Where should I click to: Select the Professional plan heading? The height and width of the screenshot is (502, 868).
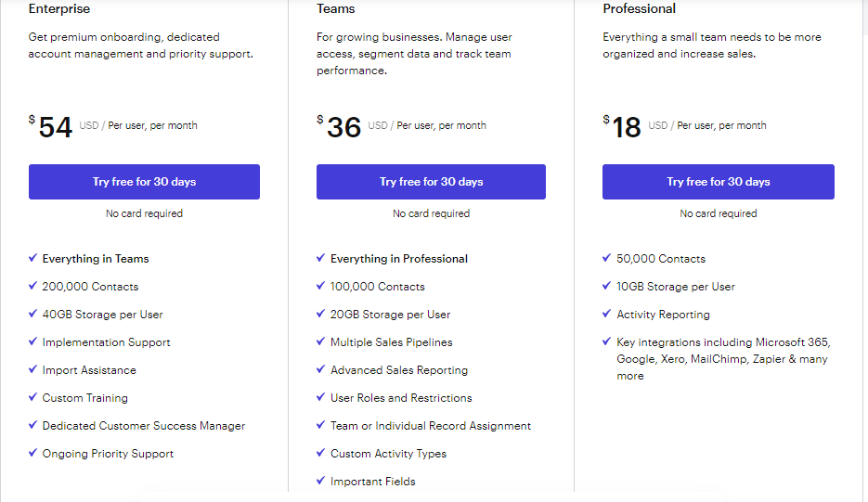[639, 9]
